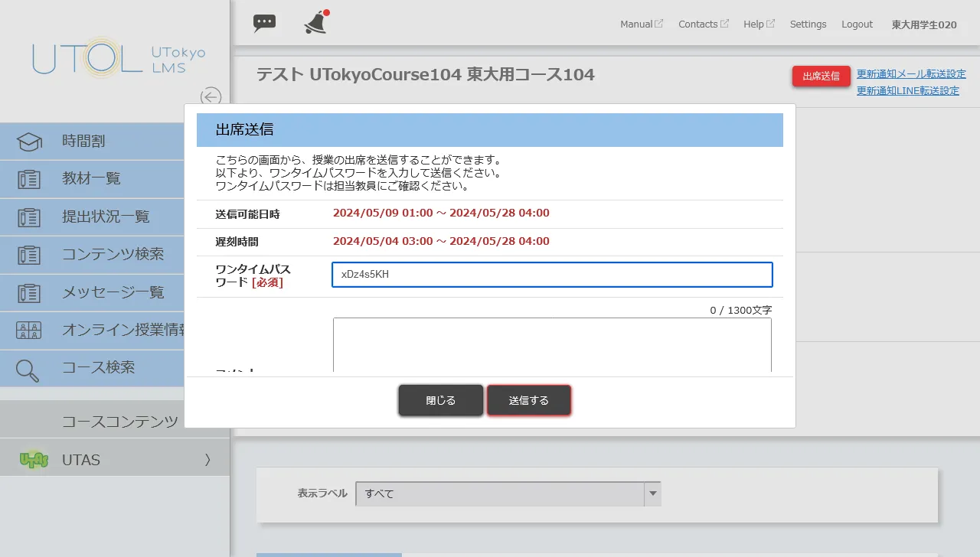
Task: Check notifications via the bell icon
Action: [x=315, y=24]
